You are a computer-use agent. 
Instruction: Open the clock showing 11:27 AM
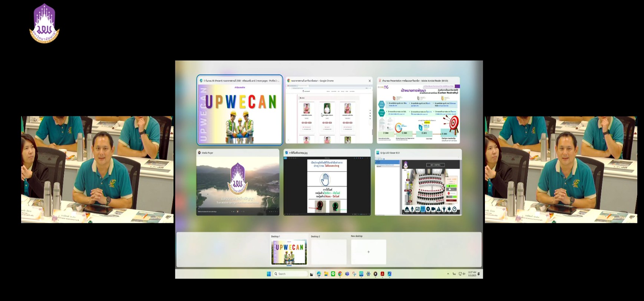[472, 274]
